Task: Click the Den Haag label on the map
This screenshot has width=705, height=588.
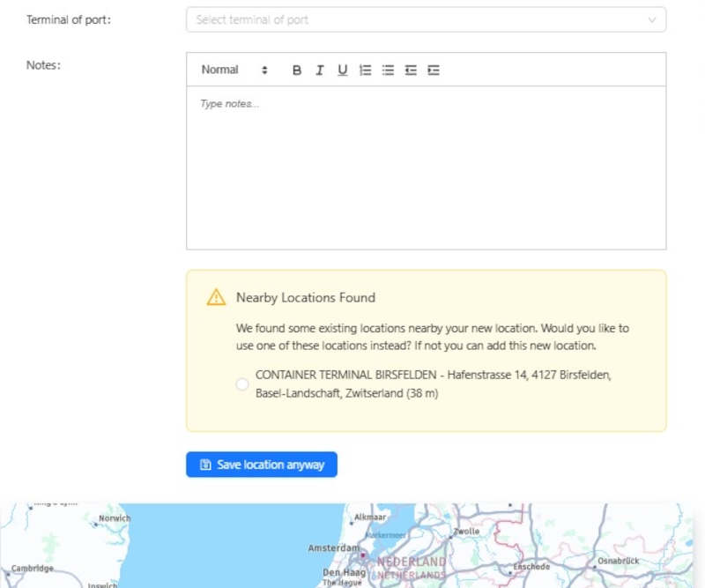Action: click(344, 572)
